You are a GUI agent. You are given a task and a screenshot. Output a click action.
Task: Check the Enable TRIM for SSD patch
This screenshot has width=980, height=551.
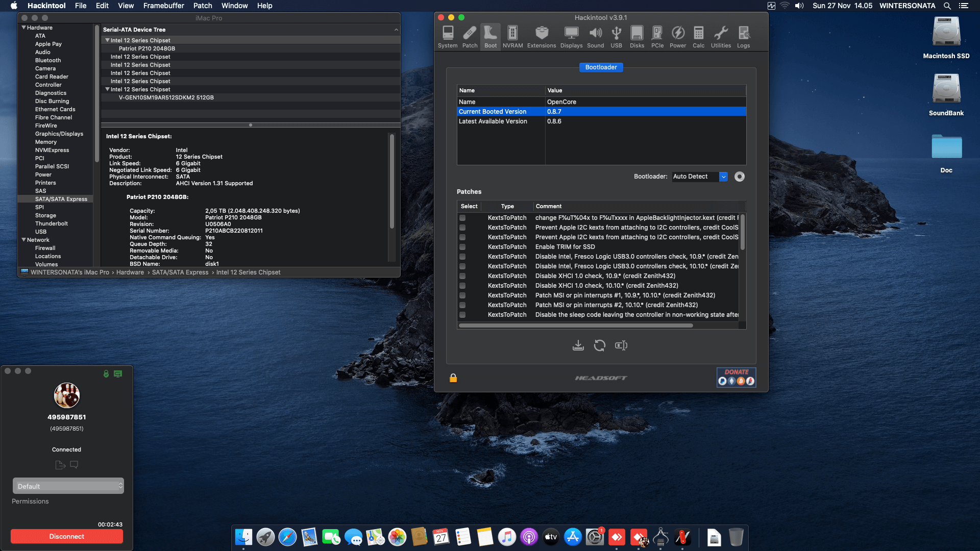pos(462,247)
